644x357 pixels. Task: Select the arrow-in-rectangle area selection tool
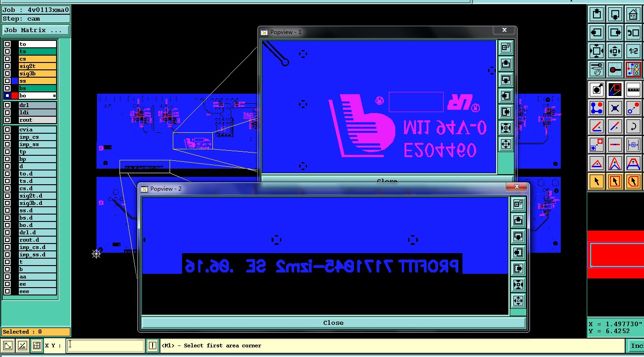coord(615,181)
